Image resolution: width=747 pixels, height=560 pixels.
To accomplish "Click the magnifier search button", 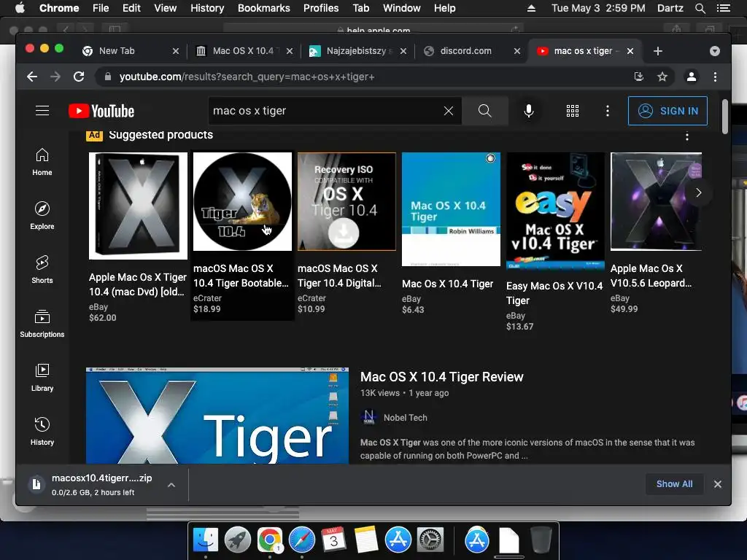I will [x=484, y=111].
